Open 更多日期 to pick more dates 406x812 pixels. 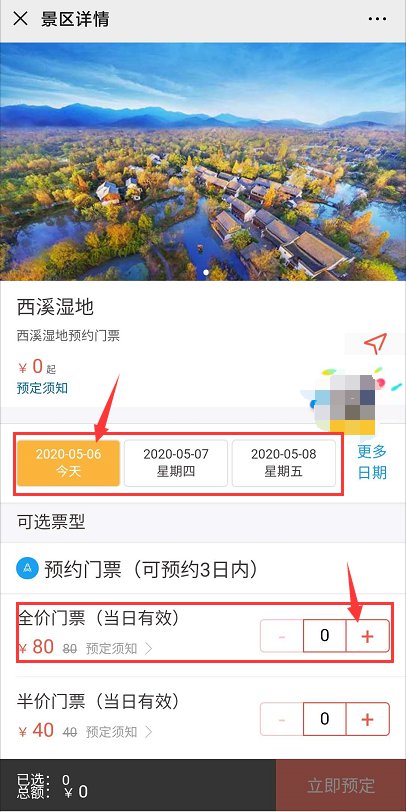click(x=372, y=462)
